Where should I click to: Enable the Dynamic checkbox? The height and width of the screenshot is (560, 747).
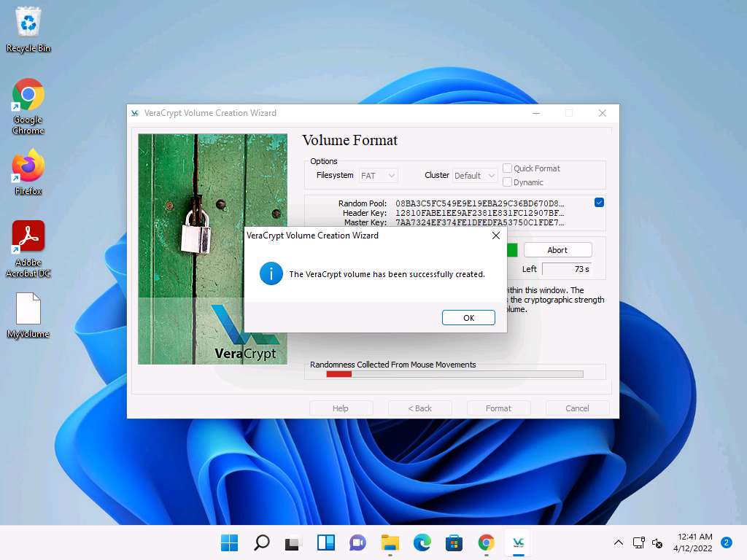point(508,182)
